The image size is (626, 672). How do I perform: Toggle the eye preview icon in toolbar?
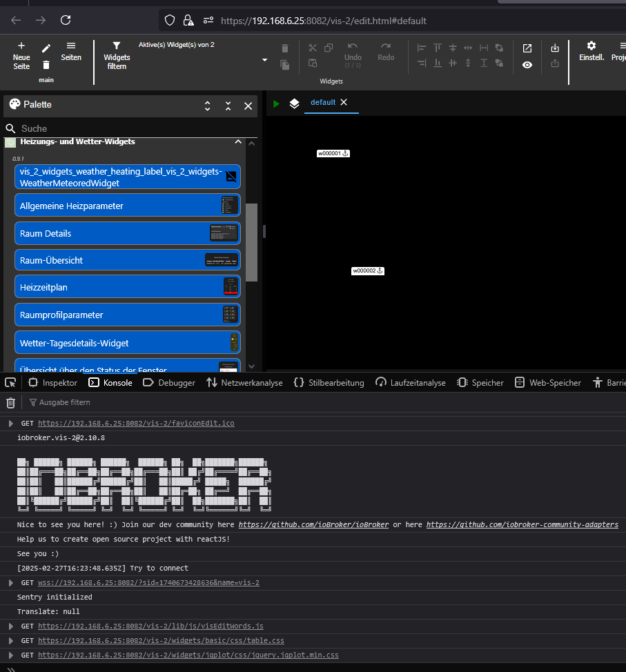pos(527,64)
